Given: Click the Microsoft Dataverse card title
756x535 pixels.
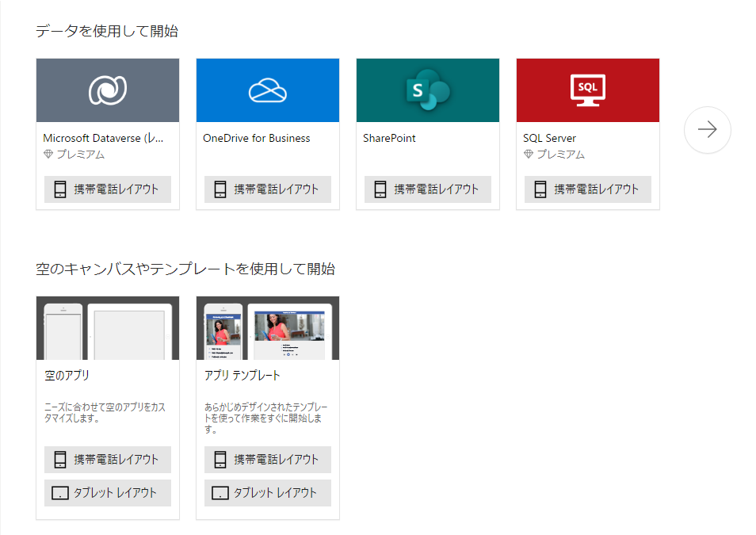Looking at the screenshot, I should click(103, 138).
